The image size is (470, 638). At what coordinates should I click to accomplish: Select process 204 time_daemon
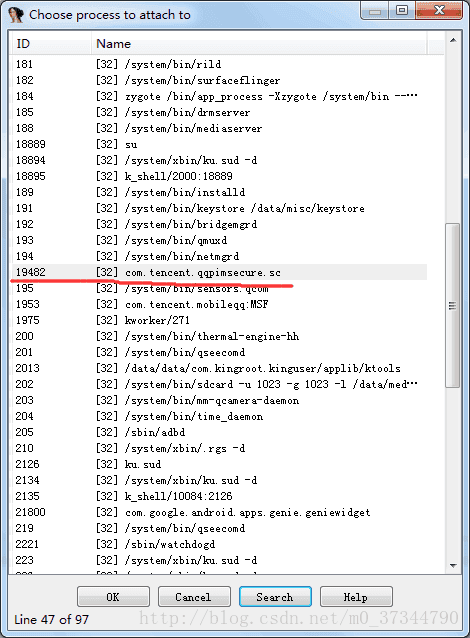(x=219, y=416)
